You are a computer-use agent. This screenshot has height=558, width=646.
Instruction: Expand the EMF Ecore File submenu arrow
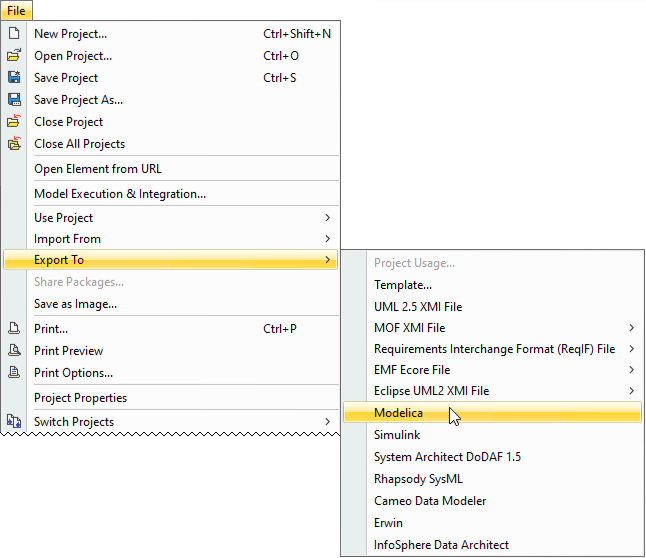point(631,370)
